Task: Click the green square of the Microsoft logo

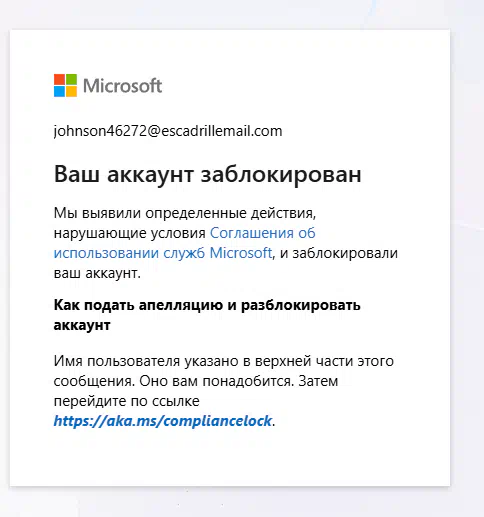Action: (x=71, y=79)
